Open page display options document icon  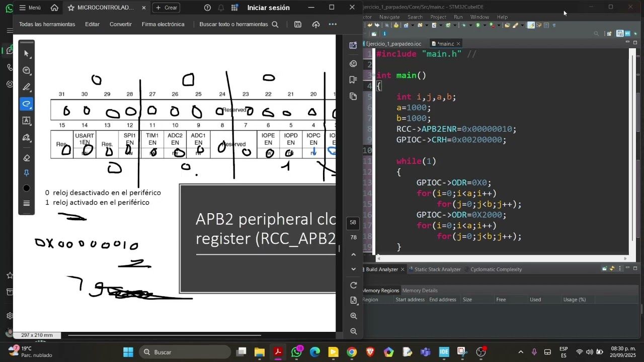tap(353, 300)
